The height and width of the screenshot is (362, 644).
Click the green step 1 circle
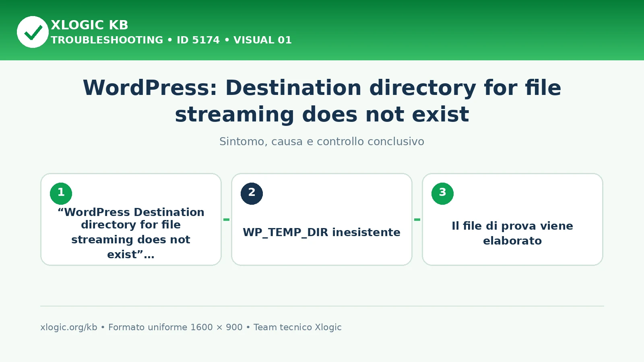point(61,193)
